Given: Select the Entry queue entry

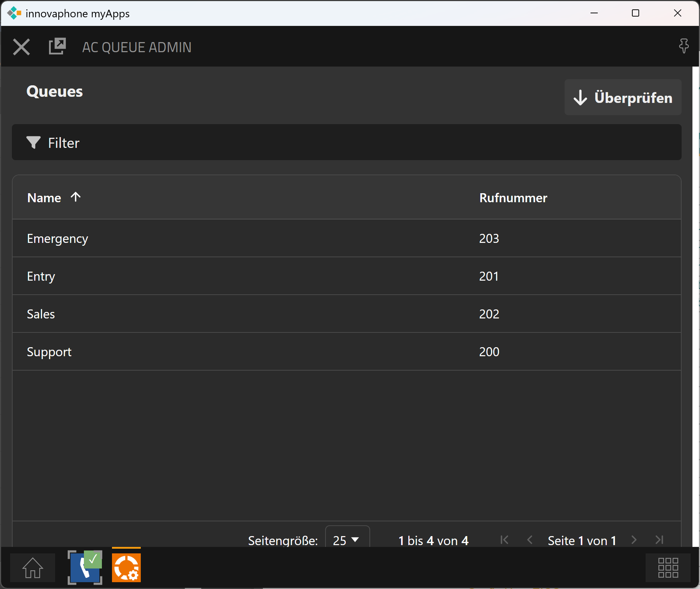Looking at the screenshot, I should pyautogui.click(x=41, y=276).
